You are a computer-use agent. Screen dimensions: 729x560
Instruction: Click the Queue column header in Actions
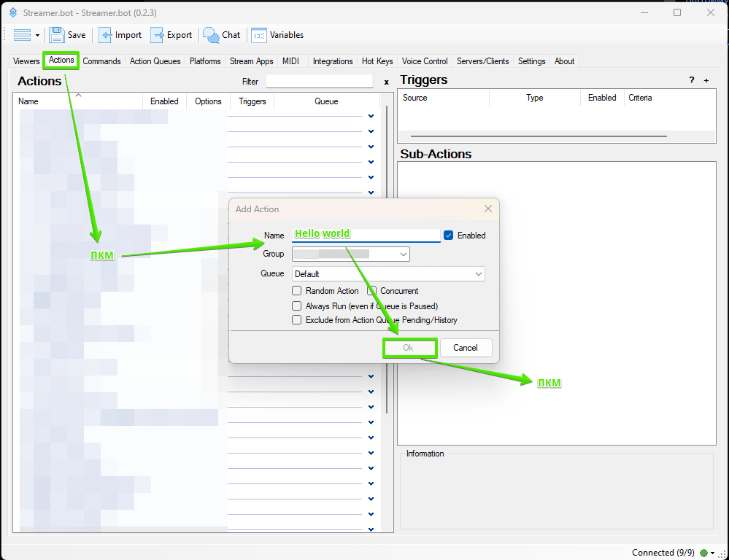[x=326, y=101]
